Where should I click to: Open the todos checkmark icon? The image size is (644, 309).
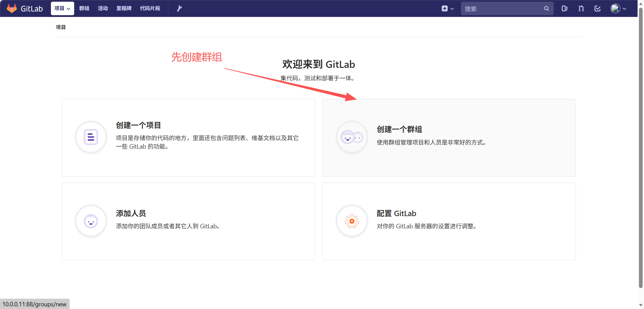pos(597,8)
